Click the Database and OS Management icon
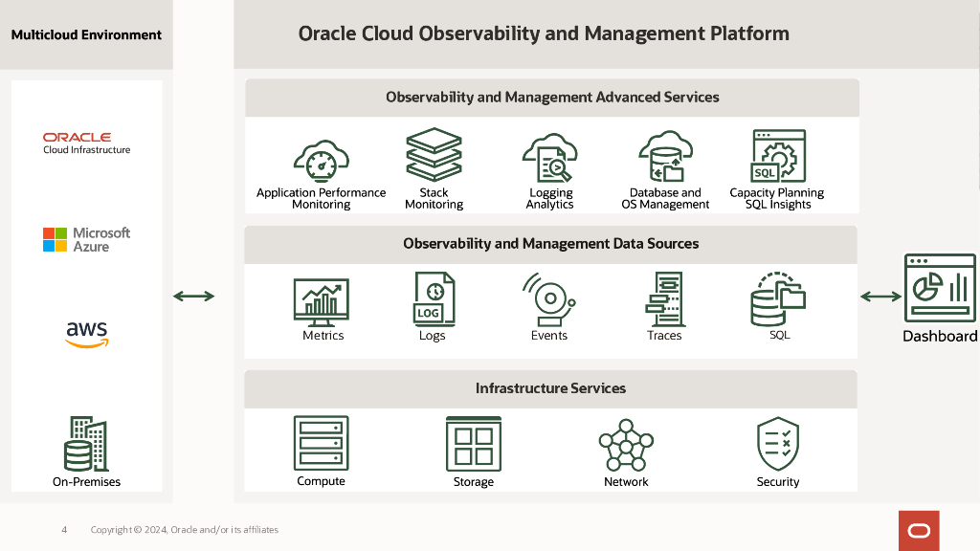 (x=666, y=156)
